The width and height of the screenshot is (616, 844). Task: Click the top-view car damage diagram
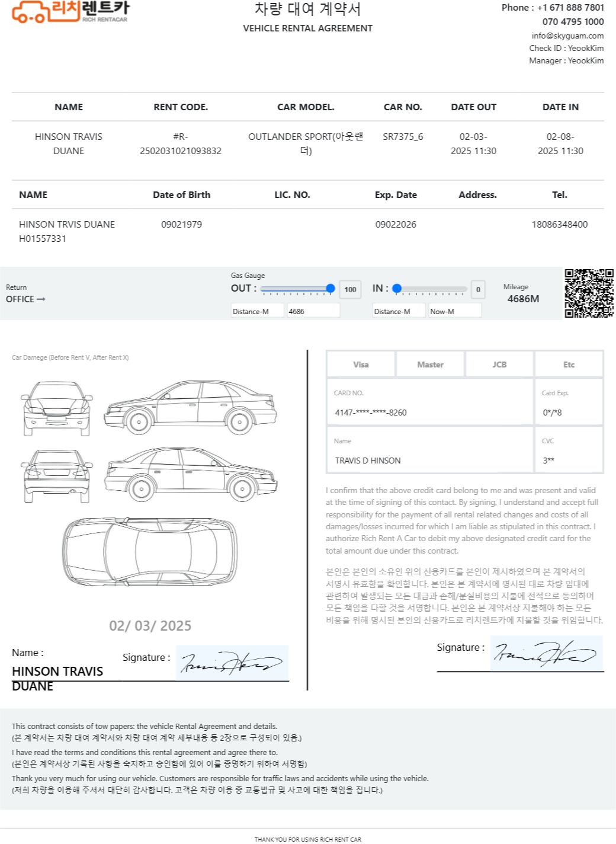click(150, 551)
